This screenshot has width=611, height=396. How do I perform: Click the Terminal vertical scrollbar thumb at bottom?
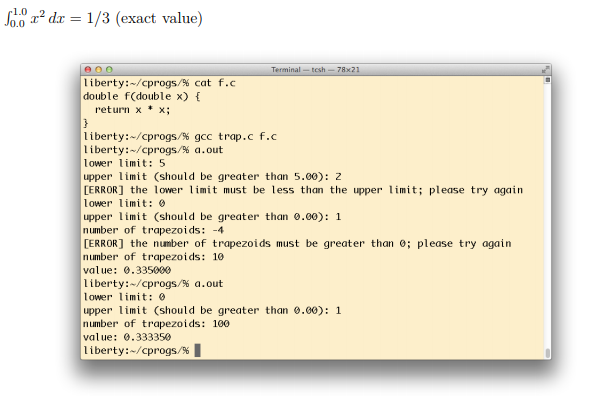(x=547, y=353)
